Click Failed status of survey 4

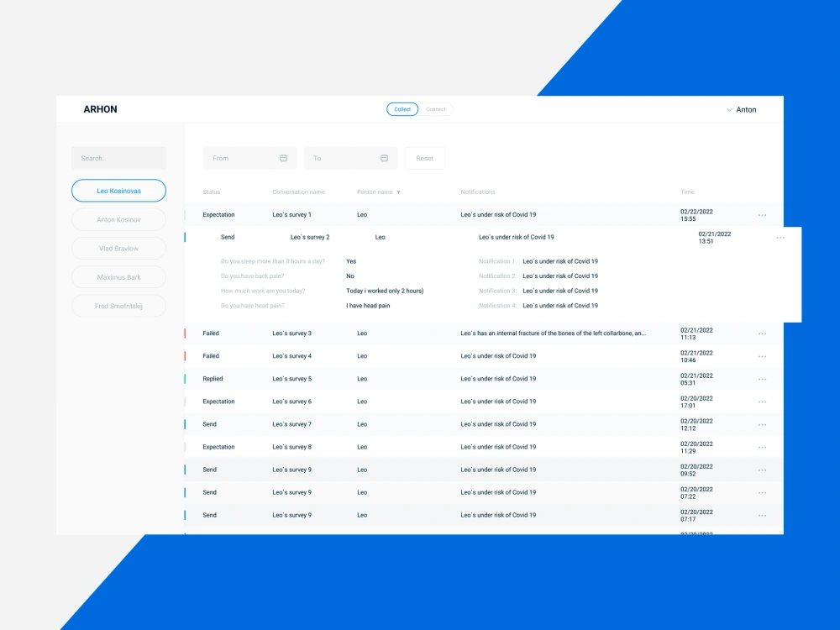[x=211, y=355]
